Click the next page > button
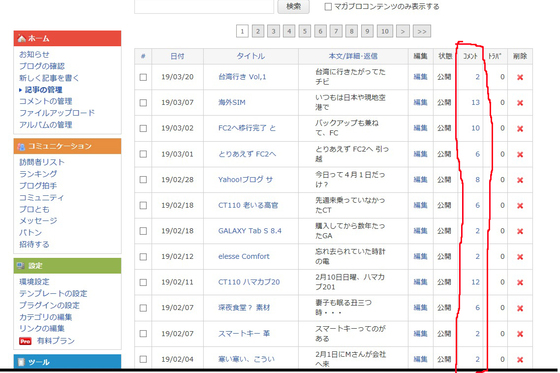Screen dimensions: 560x373 [402, 31]
